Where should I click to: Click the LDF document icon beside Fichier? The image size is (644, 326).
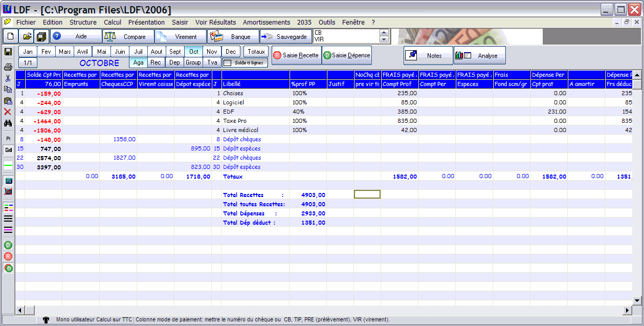tap(7, 22)
